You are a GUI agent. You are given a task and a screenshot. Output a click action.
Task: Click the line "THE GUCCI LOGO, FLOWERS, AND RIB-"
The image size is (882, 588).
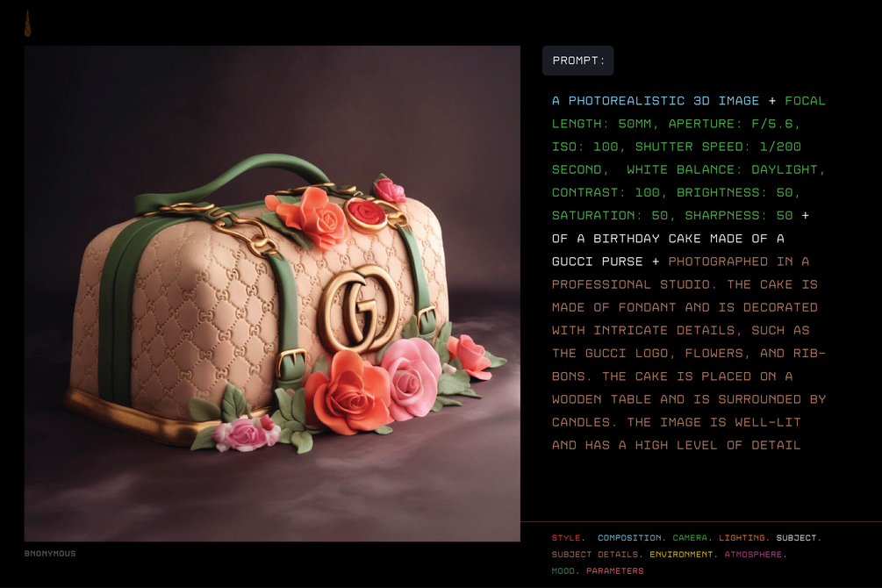tap(689, 354)
